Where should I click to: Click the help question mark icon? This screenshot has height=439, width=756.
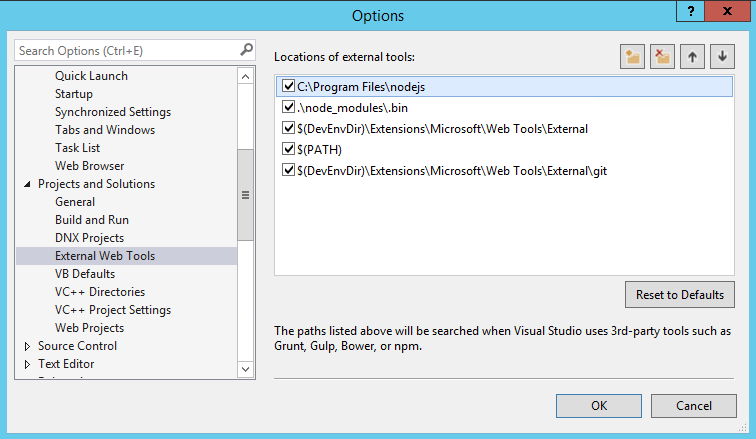coord(692,11)
